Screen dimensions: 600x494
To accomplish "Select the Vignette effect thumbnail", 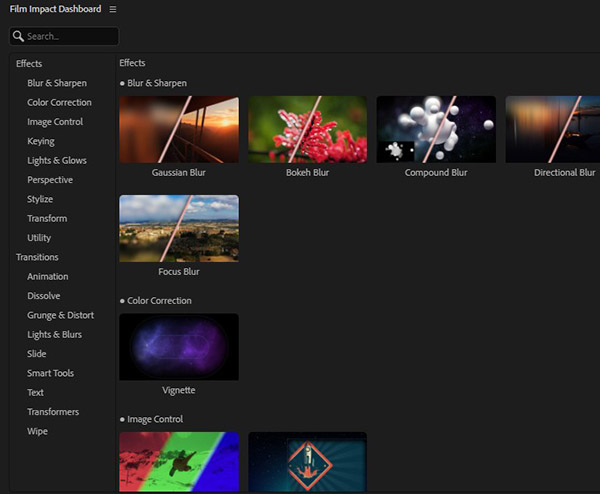I will tap(178, 347).
